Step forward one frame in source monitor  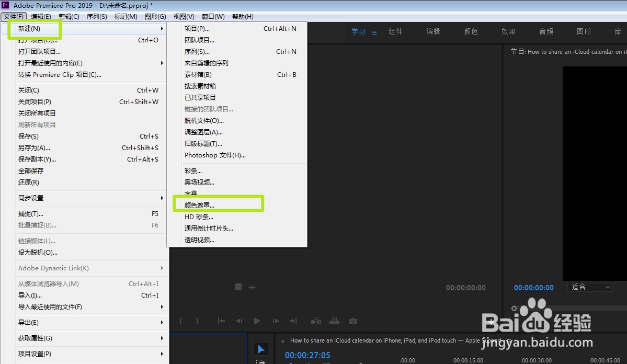pyautogui.click(x=276, y=321)
